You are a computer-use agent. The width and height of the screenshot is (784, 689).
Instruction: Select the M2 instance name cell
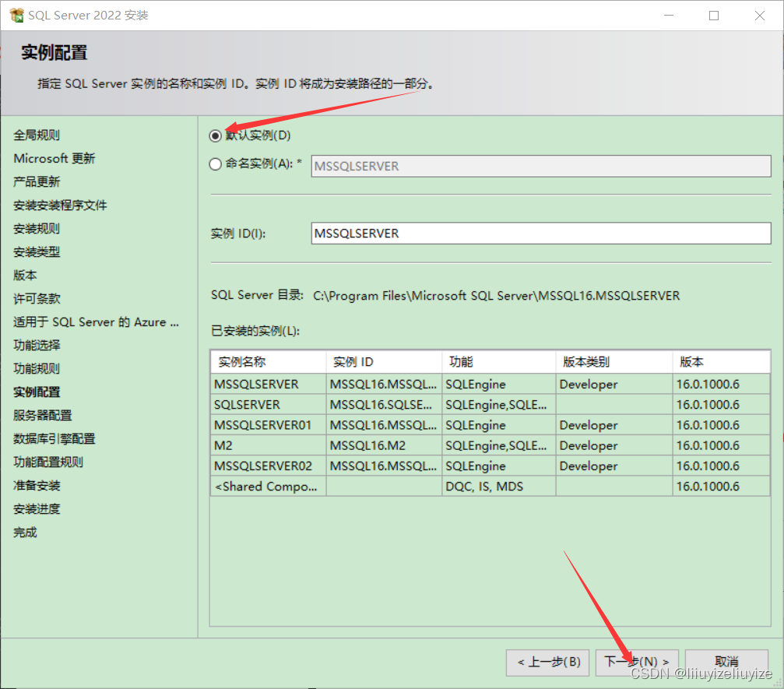(x=269, y=445)
